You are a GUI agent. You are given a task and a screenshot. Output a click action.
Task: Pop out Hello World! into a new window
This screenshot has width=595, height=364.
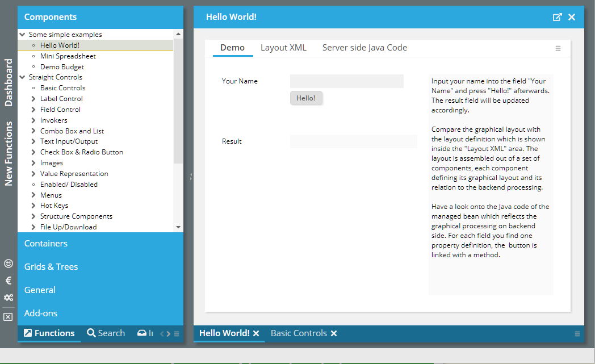pos(557,17)
